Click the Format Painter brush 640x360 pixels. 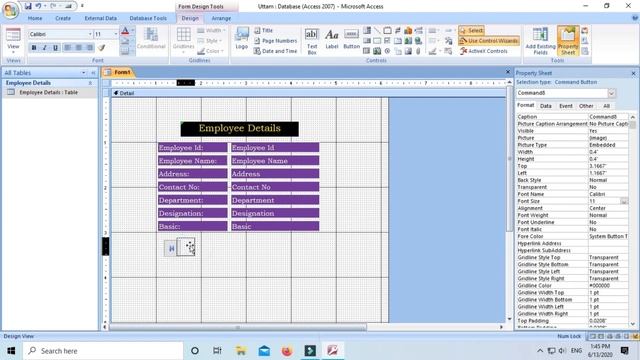pyautogui.click(x=102, y=48)
